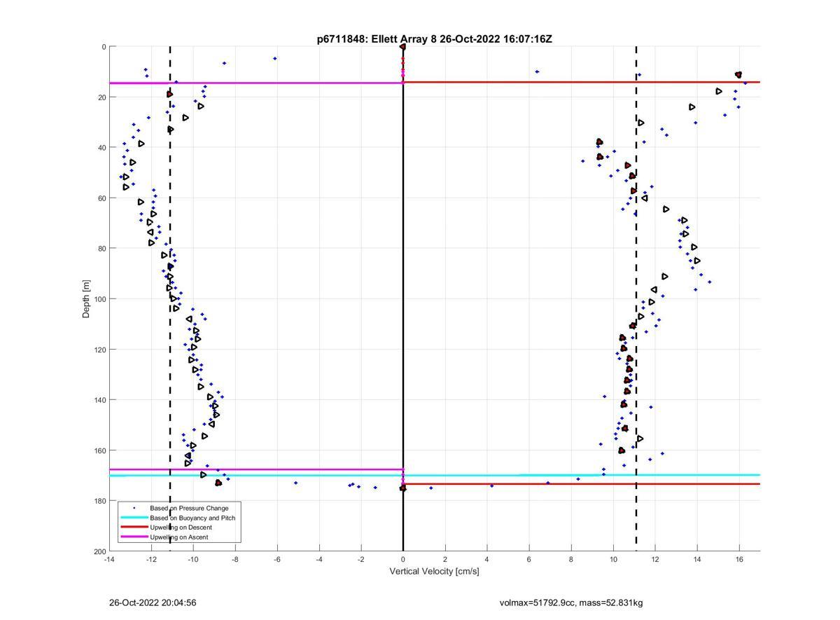
Task: Click the red line swatch in legend
Action: (x=134, y=528)
